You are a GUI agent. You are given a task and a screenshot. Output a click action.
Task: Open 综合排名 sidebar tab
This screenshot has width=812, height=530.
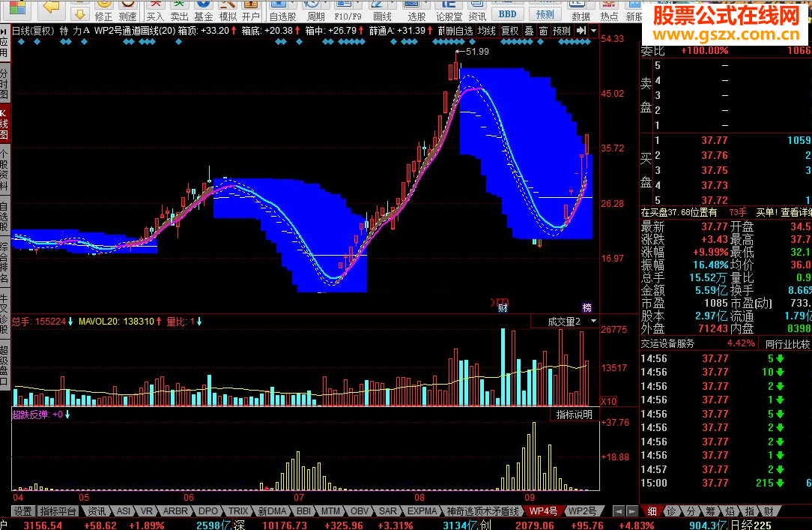coord(4,262)
